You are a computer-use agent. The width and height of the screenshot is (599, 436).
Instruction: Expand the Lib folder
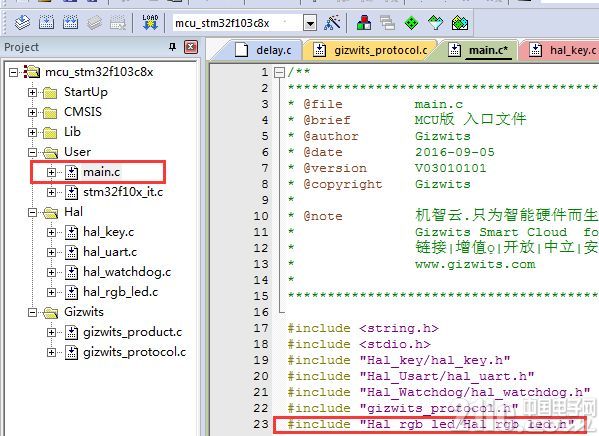pyautogui.click(x=32, y=132)
